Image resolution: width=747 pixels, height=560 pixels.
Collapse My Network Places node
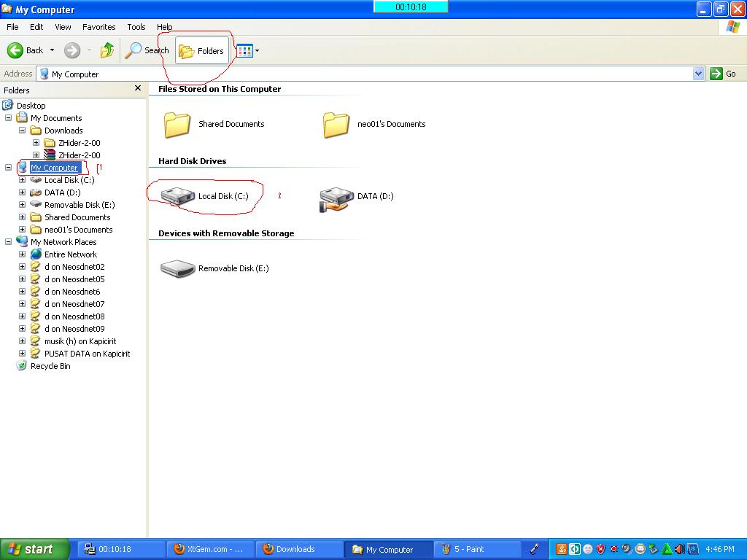click(8, 242)
